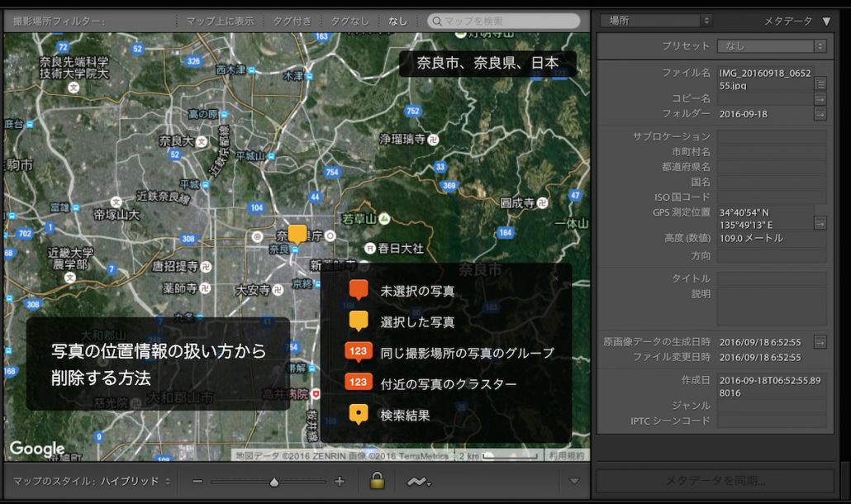Image resolution: width=851 pixels, height=504 pixels.
Task: Click the メタデータを同期 button
Action: click(x=715, y=481)
